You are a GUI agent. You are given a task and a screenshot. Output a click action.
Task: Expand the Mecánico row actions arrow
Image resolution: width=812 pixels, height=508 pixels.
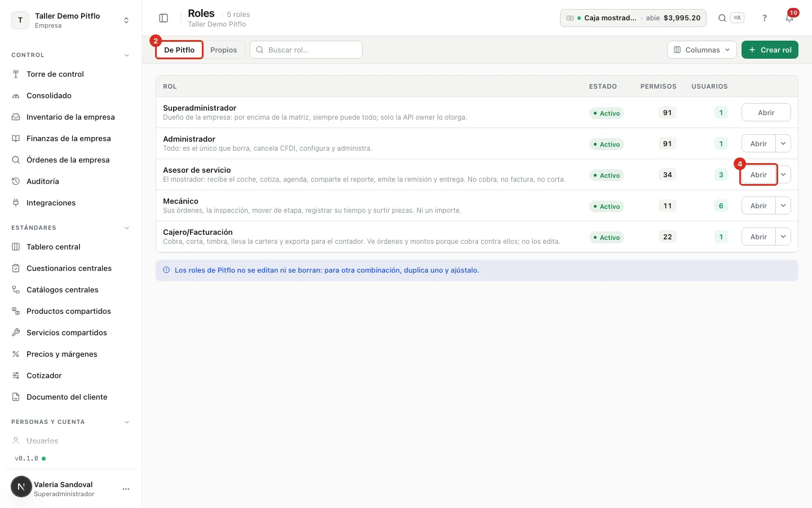coord(783,205)
